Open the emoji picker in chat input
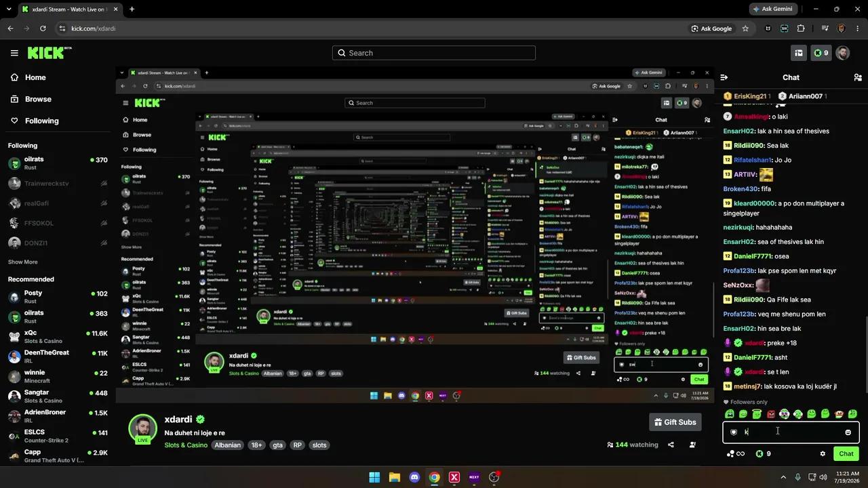868x488 pixels. 848,432
